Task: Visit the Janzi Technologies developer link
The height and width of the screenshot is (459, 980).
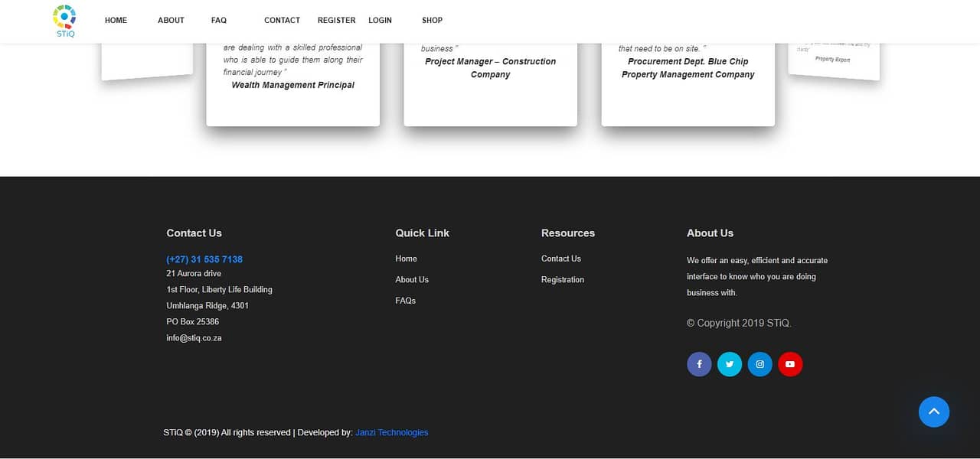Action: click(x=391, y=432)
